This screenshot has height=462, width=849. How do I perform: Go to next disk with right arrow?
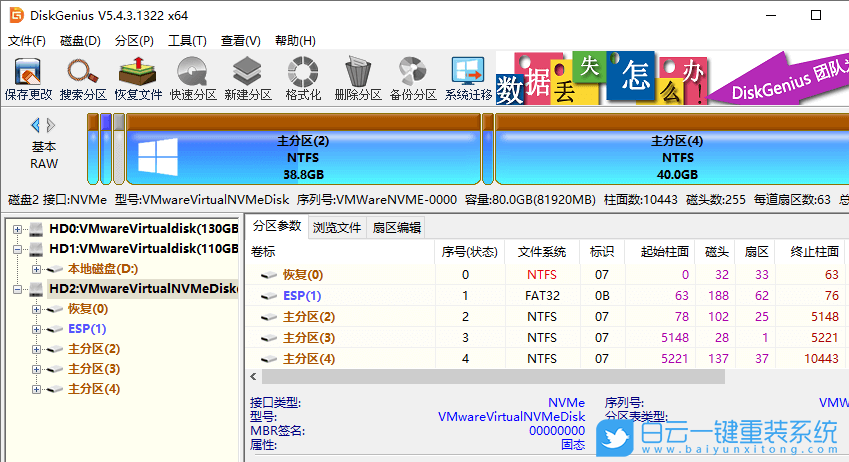click(51, 125)
